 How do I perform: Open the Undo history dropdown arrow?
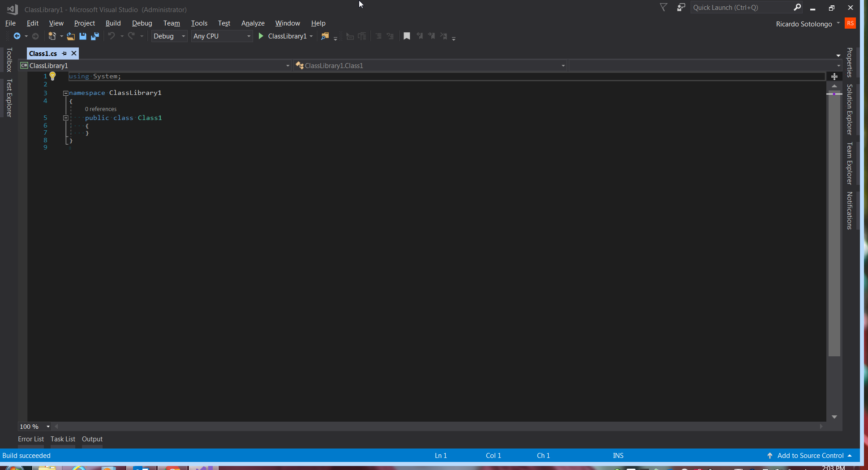click(x=122, y=36)
